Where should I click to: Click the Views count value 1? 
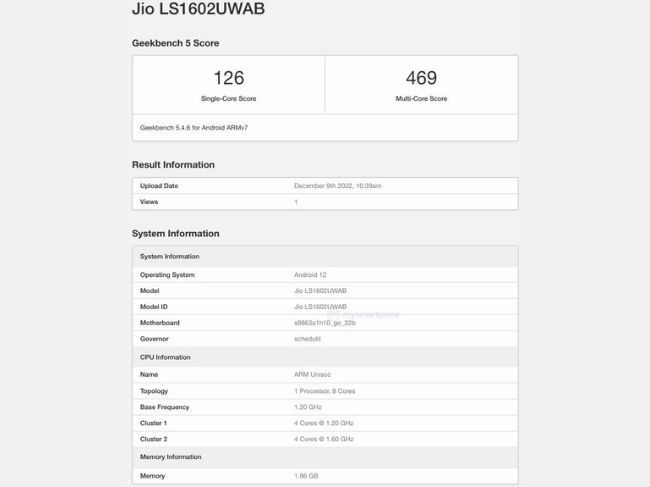296,202
